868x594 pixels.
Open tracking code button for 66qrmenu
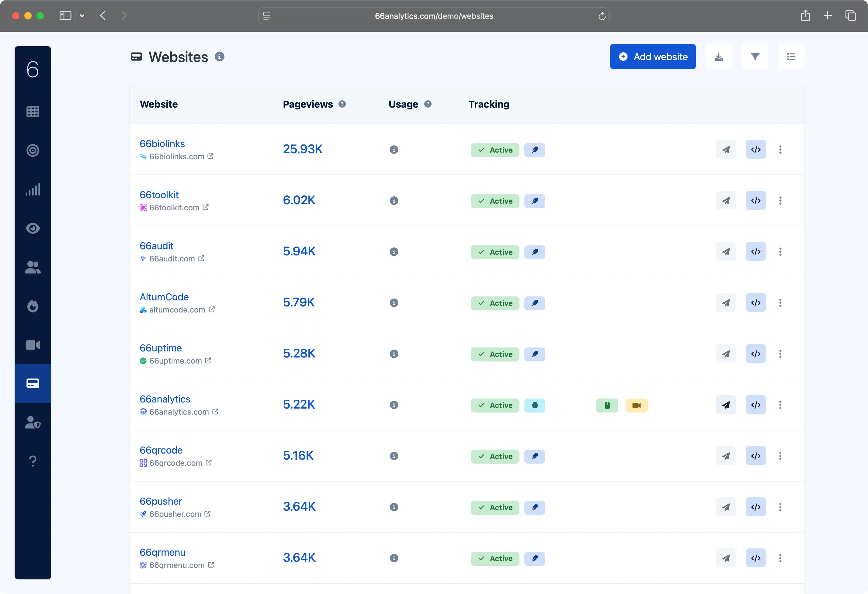click(755, 558)
